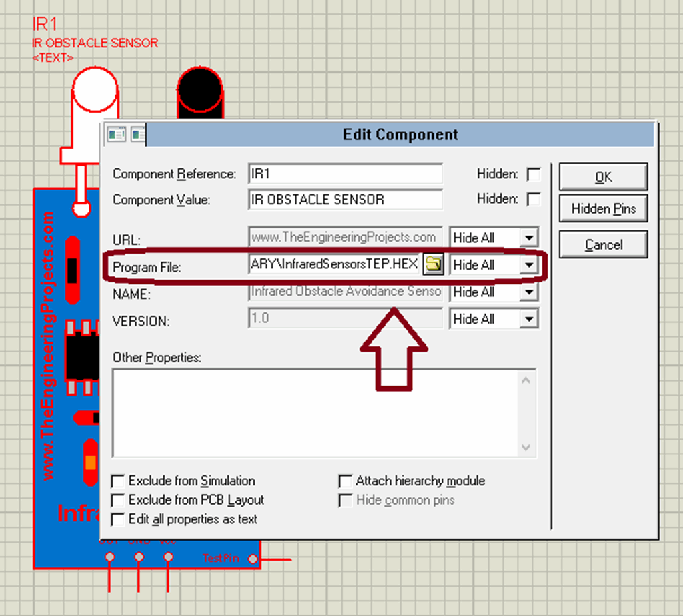683x616 pixels.
Task: Check Exclude from Simulation
Action: [118, 481]
